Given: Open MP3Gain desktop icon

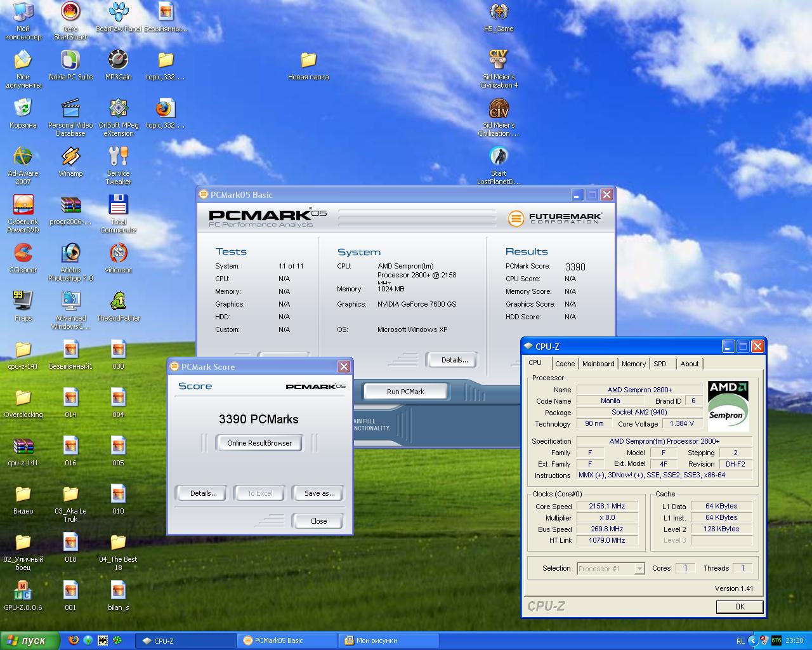Looking at the screenshot, I should (x=118, y=65).
